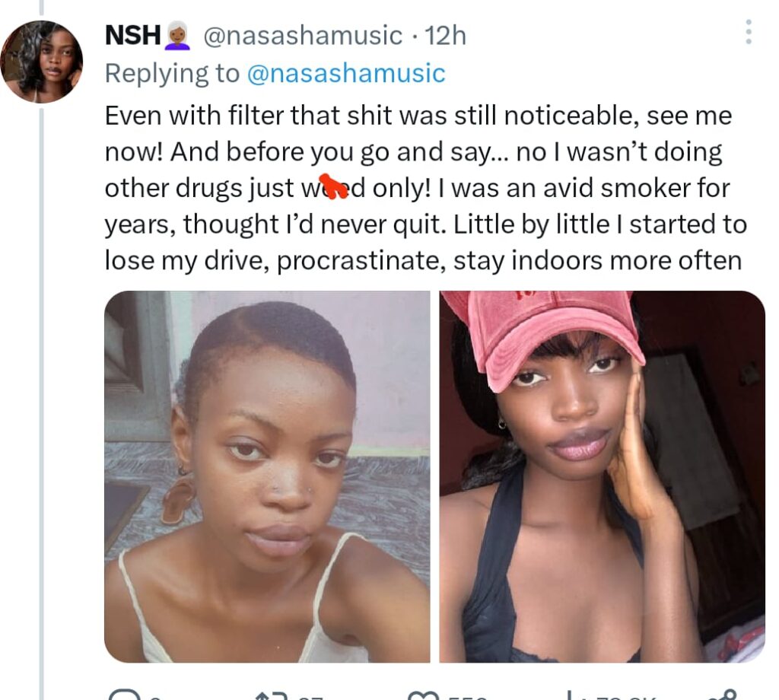Click the retweet count number
Screen dimensions: 779x700
[x=309, y=696]
